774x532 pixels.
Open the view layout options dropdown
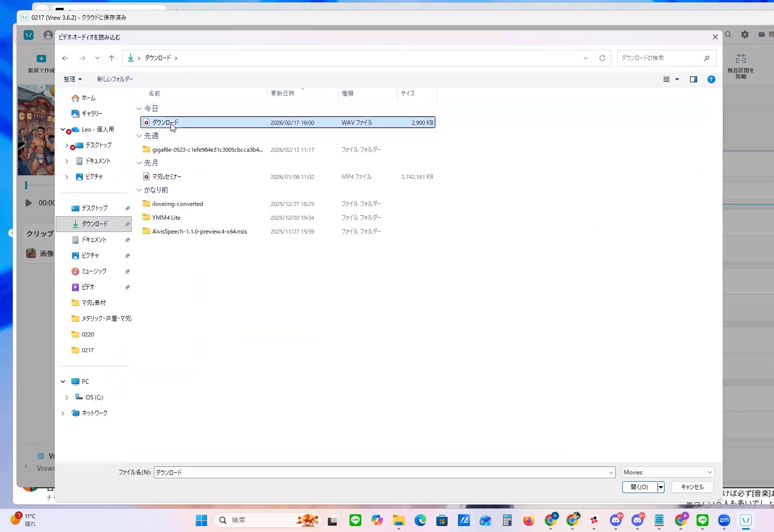pos(677,79)
